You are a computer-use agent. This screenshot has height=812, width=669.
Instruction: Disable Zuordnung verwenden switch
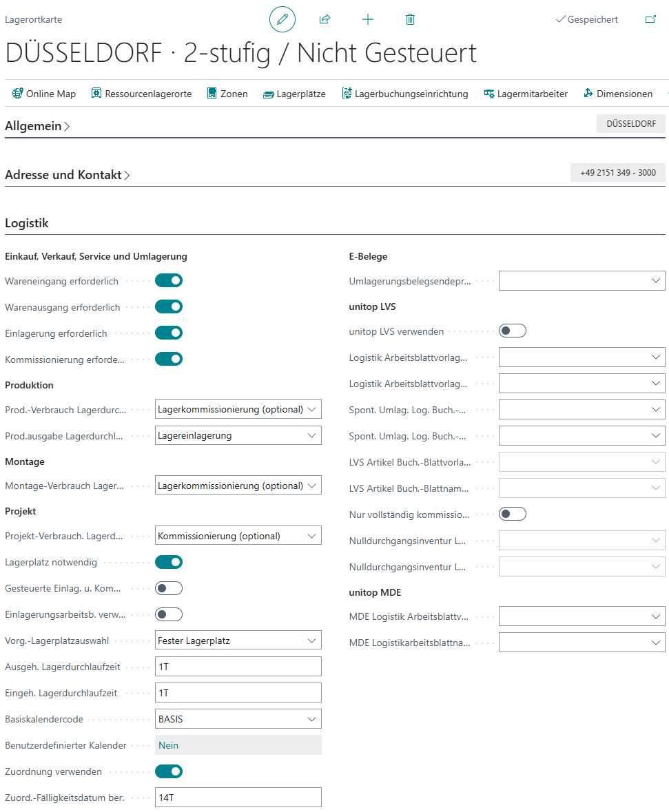pyautogui.click(x=169, y=771)
